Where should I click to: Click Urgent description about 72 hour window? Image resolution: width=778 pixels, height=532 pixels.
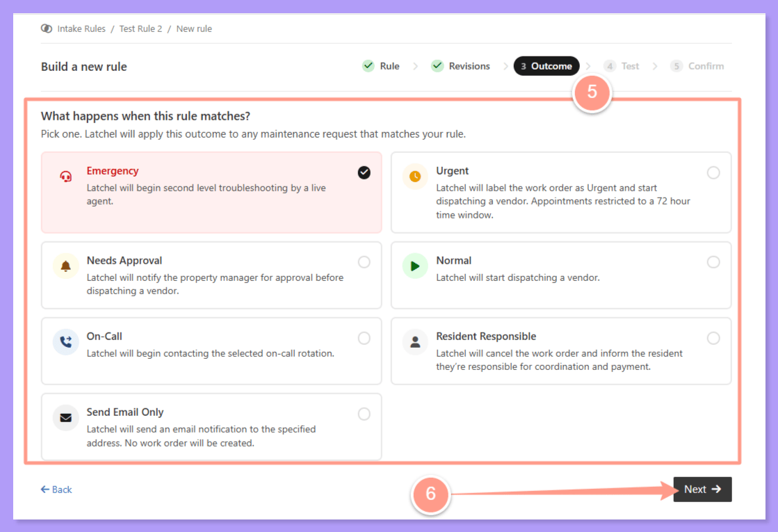tap(563, 202)
